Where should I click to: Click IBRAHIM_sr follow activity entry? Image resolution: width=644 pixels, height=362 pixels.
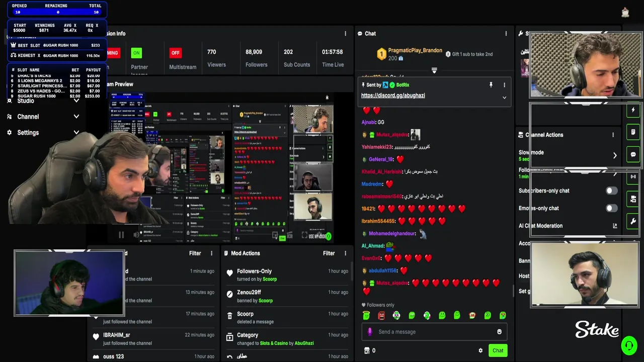[x=154, y=339]
